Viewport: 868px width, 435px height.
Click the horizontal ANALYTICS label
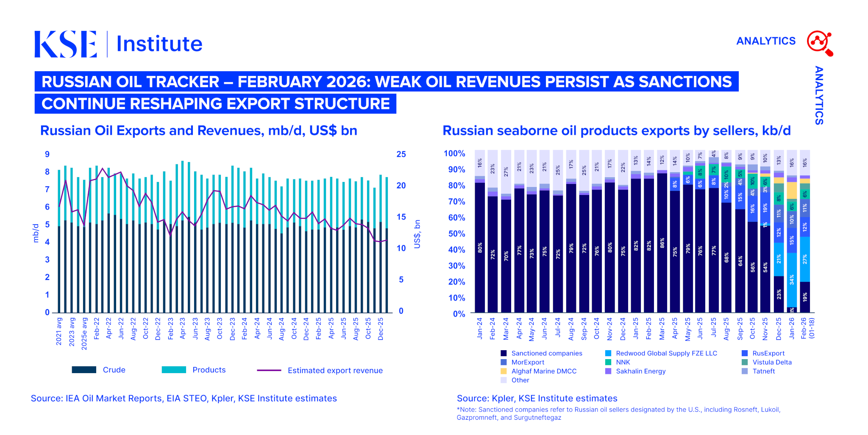(766, 41)
